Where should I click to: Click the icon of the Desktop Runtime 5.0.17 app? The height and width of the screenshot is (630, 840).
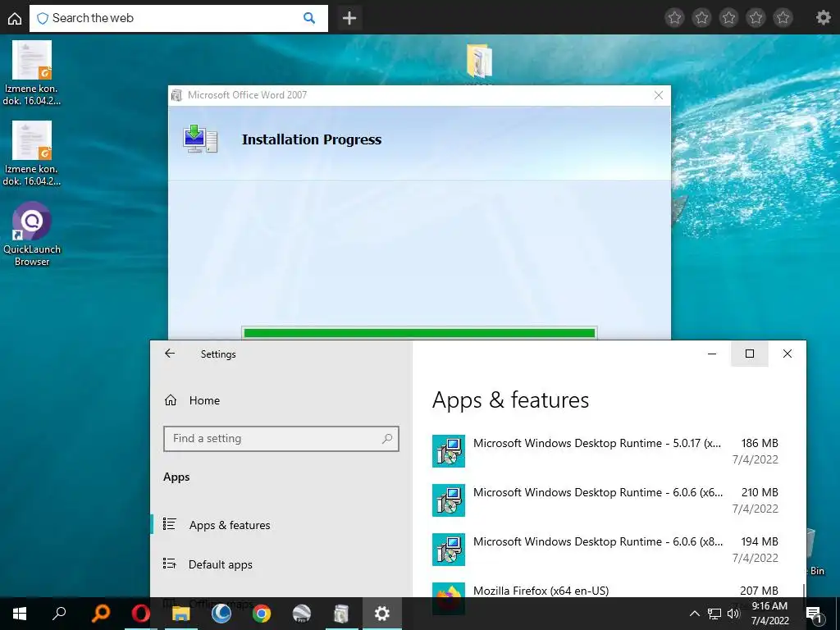[449, 451]
